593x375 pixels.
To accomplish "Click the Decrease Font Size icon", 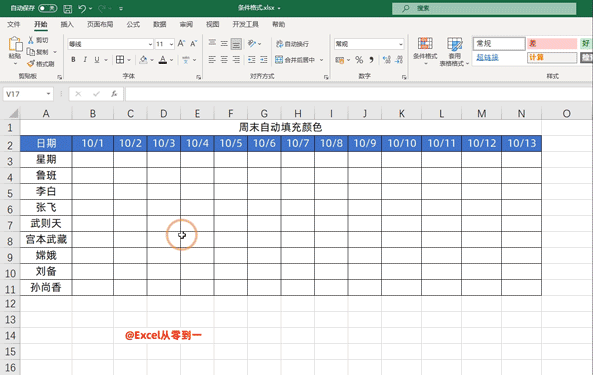I will point(194,44).
